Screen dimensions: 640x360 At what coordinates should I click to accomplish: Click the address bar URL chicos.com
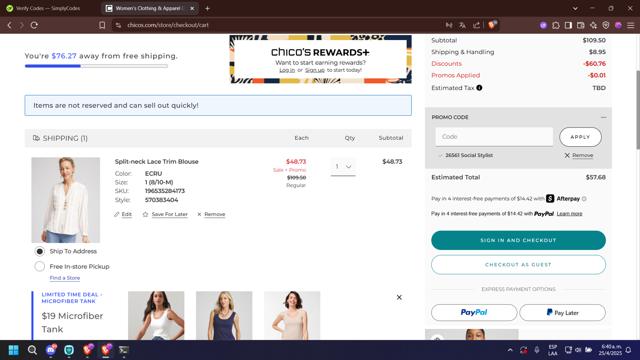[x=168, y=25]
